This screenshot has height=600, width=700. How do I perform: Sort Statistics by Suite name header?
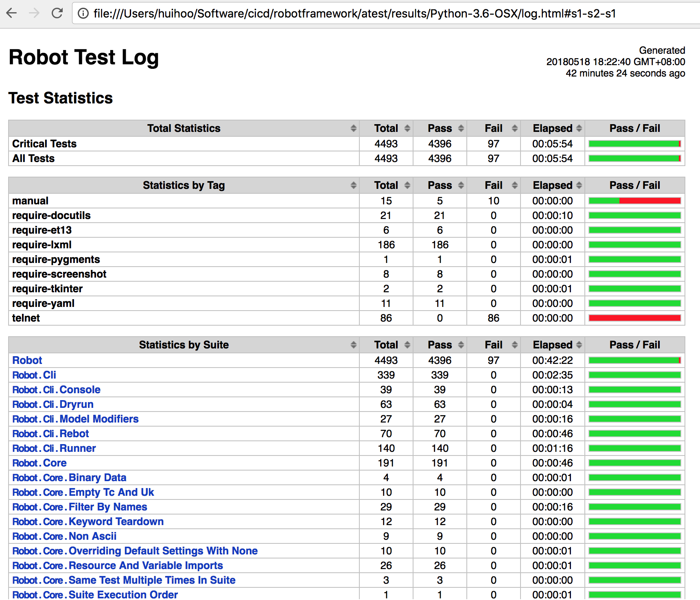coord(184,345)
